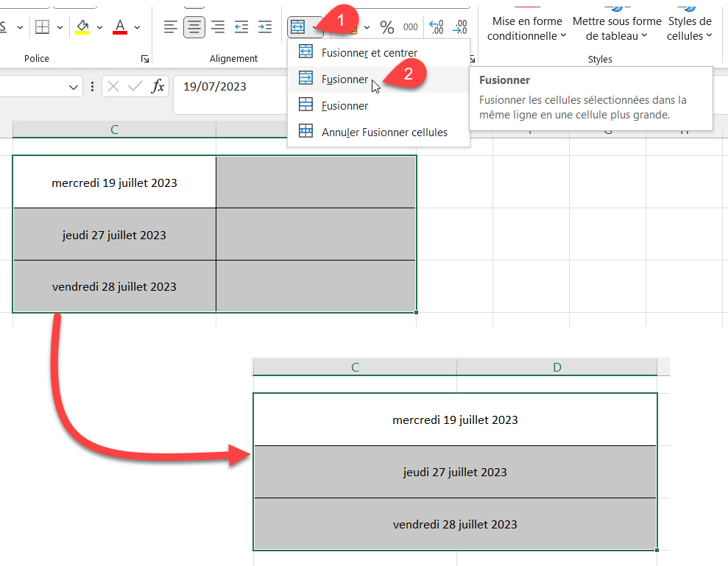
Task: Click the increase indent icon
Action: [265, 27]
